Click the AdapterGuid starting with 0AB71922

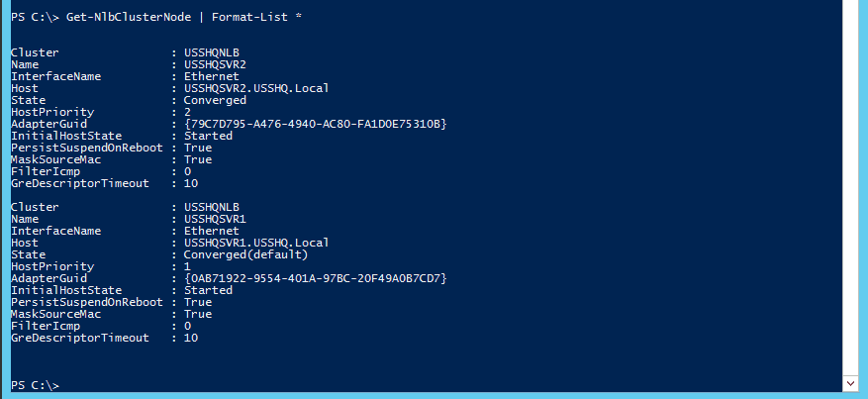(x=316, y=278)
